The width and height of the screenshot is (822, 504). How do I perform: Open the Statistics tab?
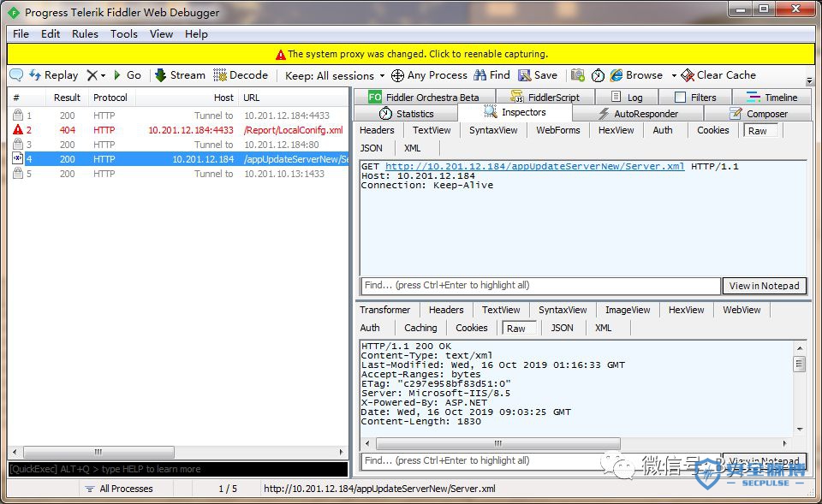406,114
